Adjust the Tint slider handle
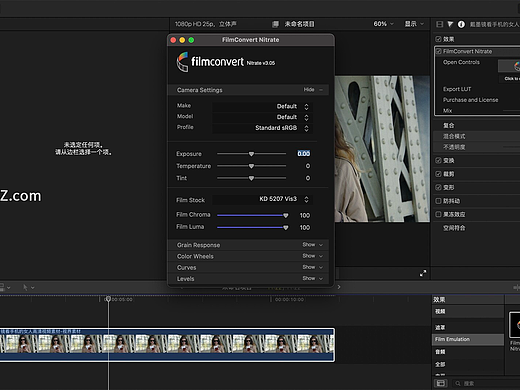 click(251, 178)
